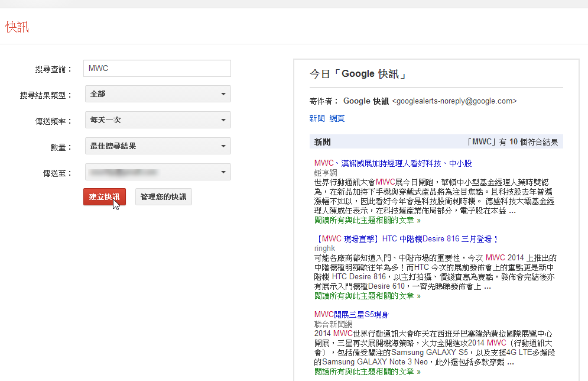Open the 搜尋結果類型 dropdown showing 全部
Image resolution: width=588 pixels, height=381 pixels.
(158, 94)
